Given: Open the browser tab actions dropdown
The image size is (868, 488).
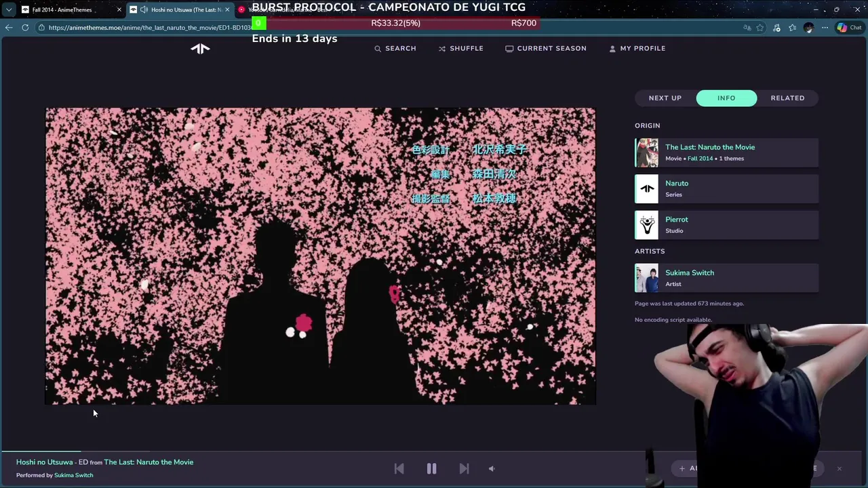Looking at the screenshot, I should (x=8, y=9).
